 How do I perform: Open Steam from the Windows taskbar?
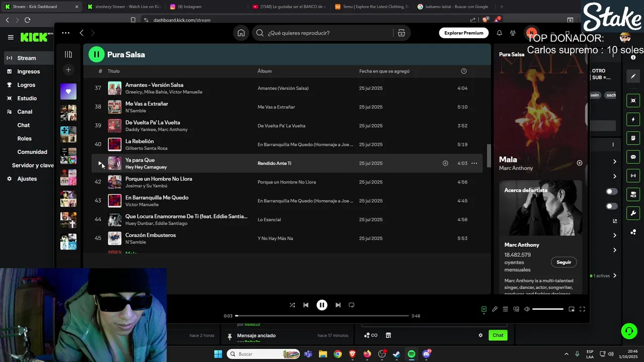[x=396, y=354]
